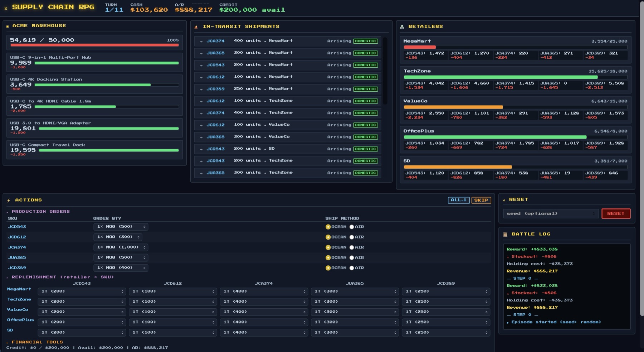Open OfficePlus JCD612 replenishment dropdown

[173, 322]
